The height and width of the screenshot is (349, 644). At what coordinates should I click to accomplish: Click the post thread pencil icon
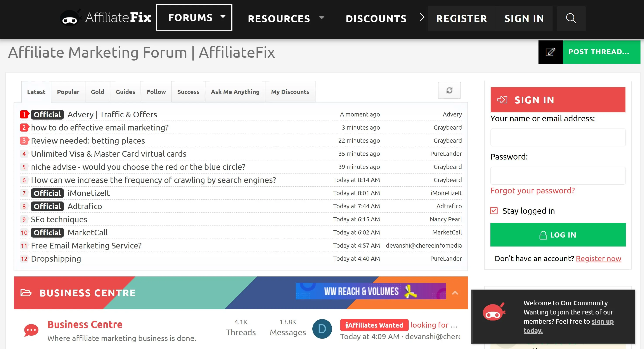pos(550,52)
